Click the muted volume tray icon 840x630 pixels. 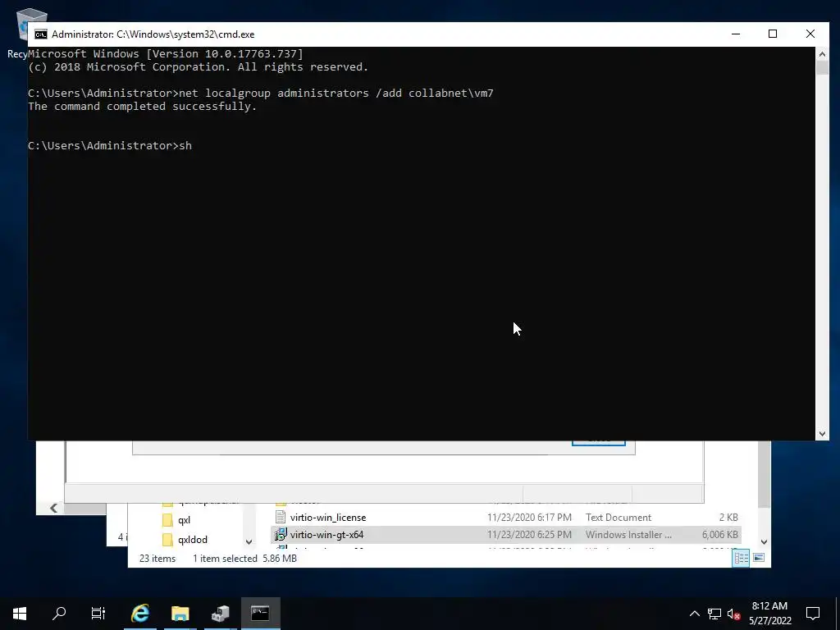click(x=733, y=614)
